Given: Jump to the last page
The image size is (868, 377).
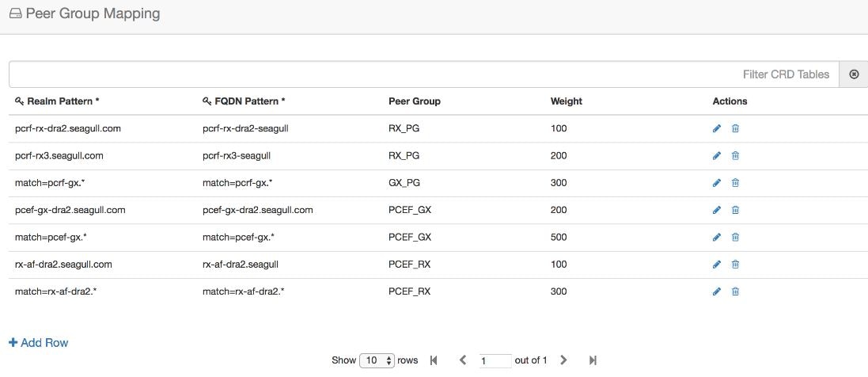Looking at the screenshot, I should (x=593, y=360).
